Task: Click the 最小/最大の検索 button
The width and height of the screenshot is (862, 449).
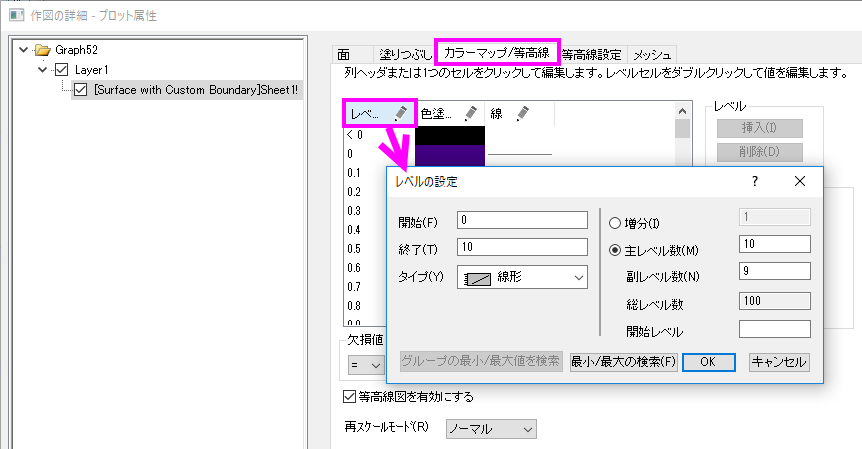Action: [x=623, y=361]
